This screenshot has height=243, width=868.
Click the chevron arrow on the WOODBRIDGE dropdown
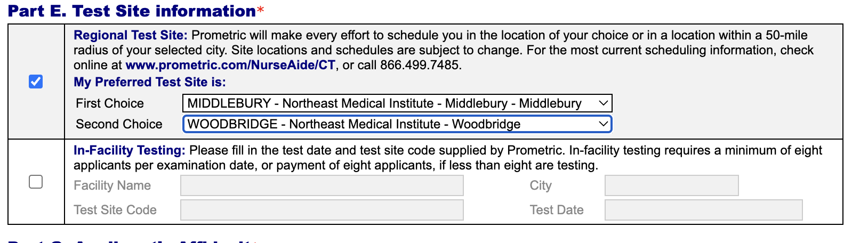603,124
